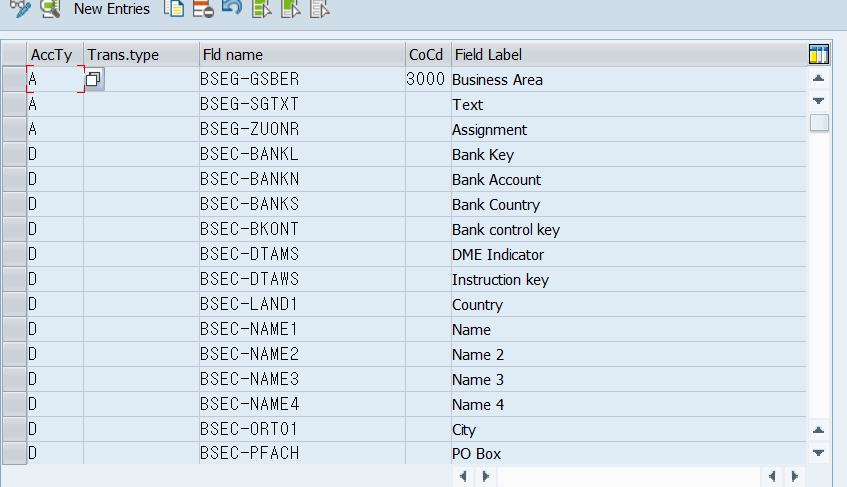Click the DME Indicator label cell
This screenshot has width=847, height=487.
click(629, 254)
